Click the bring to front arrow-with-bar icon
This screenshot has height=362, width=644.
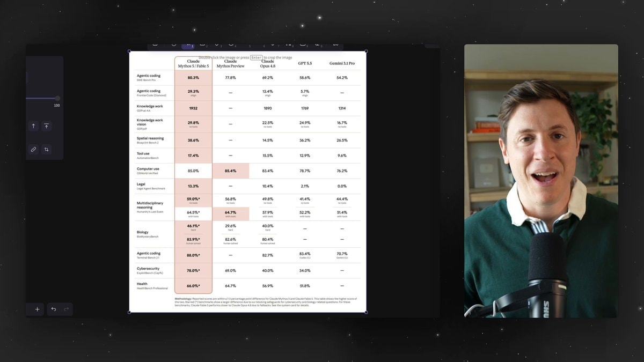click(x=47, y=126)
